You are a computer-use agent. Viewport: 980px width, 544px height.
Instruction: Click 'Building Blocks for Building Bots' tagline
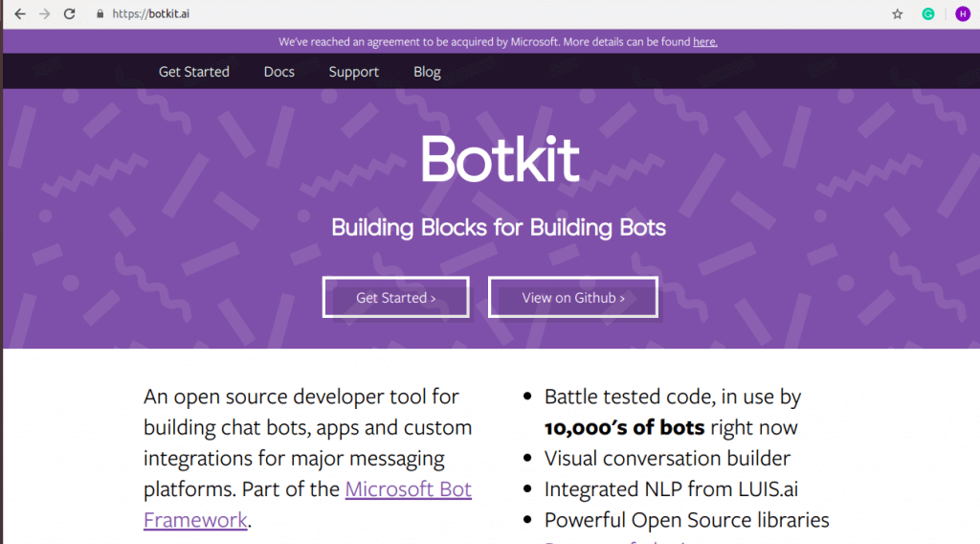coord(498,228)
